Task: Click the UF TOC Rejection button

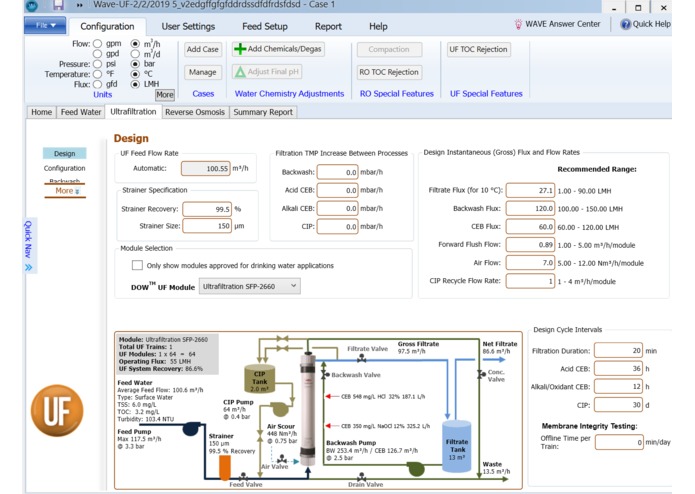Action: pyautogui.click(x=478, y=49)
